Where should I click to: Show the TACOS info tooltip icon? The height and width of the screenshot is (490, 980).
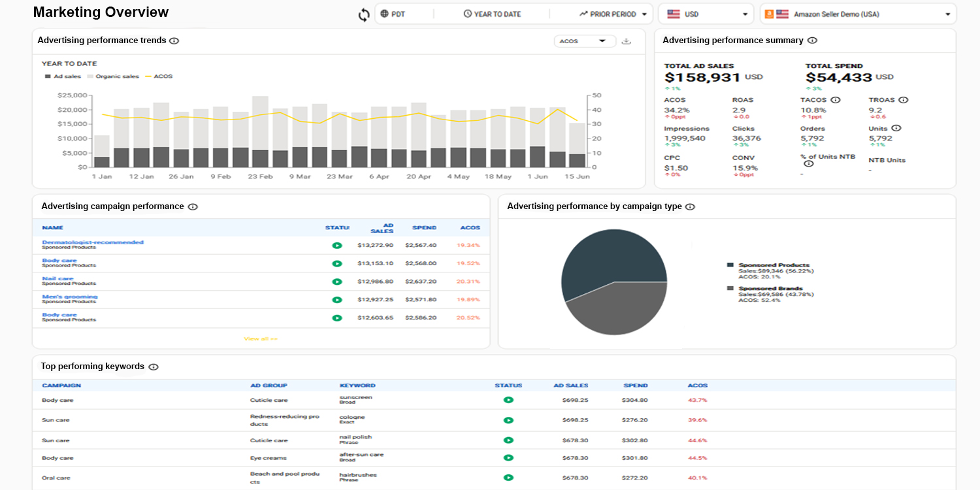pos(835,100)
